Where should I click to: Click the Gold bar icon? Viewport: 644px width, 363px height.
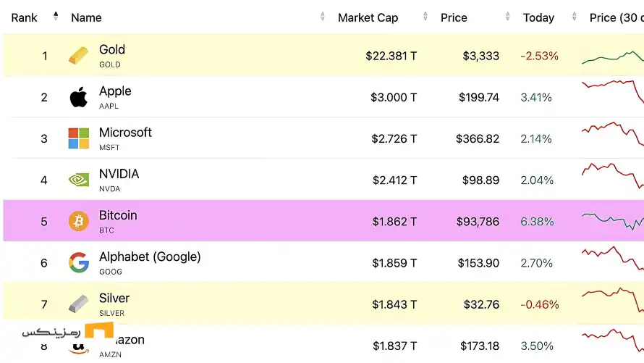coord(78,56)
